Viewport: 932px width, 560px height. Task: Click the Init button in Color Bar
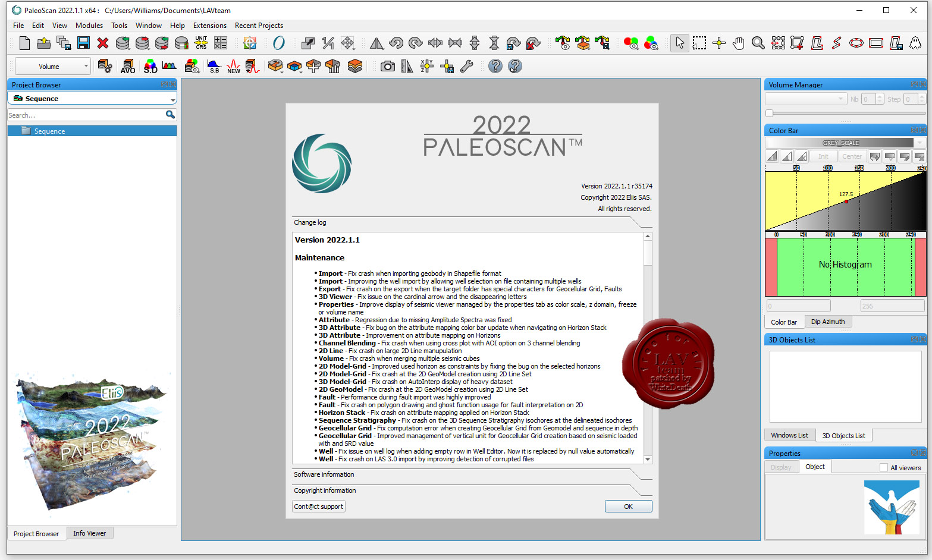click(823, 156)
